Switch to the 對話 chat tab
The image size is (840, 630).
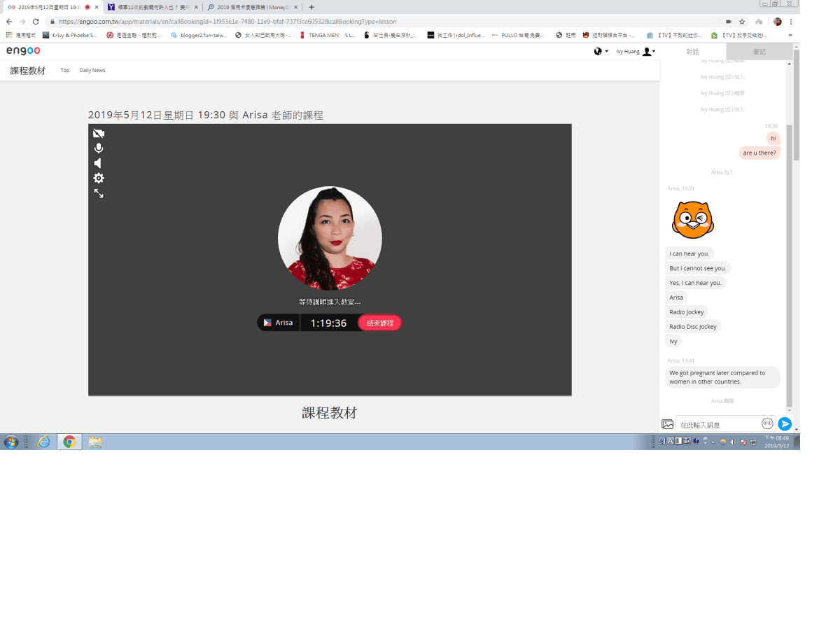[692, 51]
